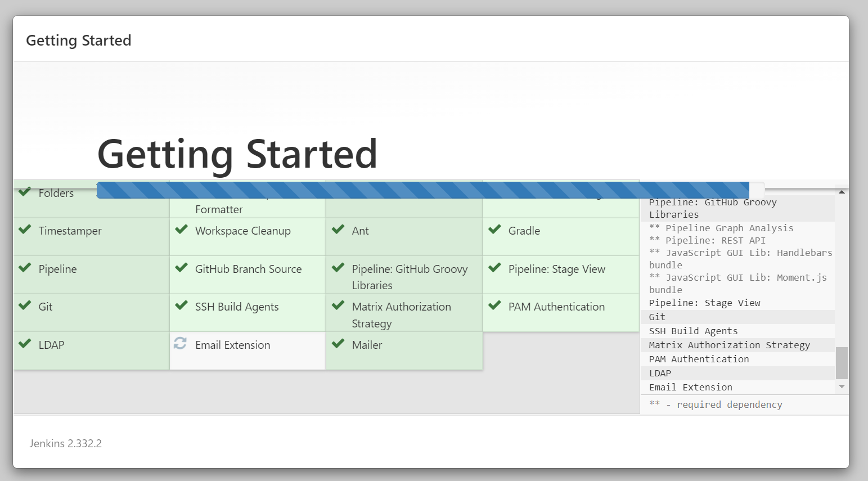Click the checkmark beside PAM Authentication

pyautogui.click(x=494, y=306)
